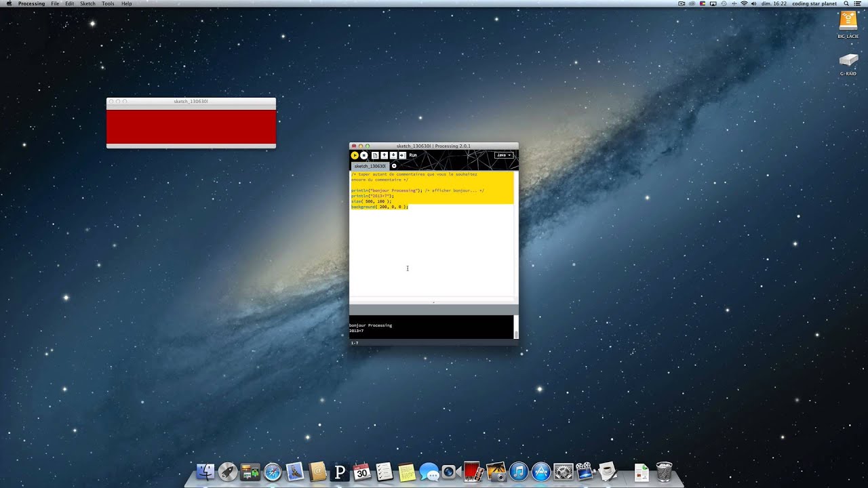Stop the running sketch
This screenshot has height=488, width=868.
point(364,155)
